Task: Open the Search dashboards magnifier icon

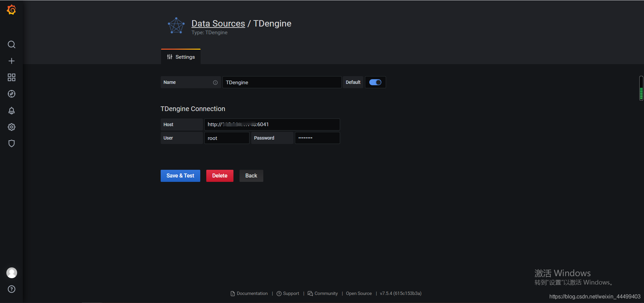Action: click(11, 45)
